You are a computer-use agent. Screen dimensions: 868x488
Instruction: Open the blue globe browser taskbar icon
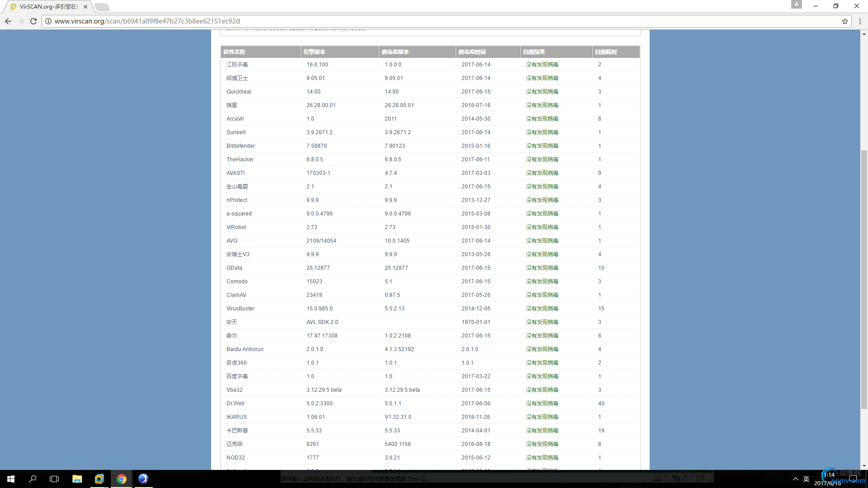point(143,479)
